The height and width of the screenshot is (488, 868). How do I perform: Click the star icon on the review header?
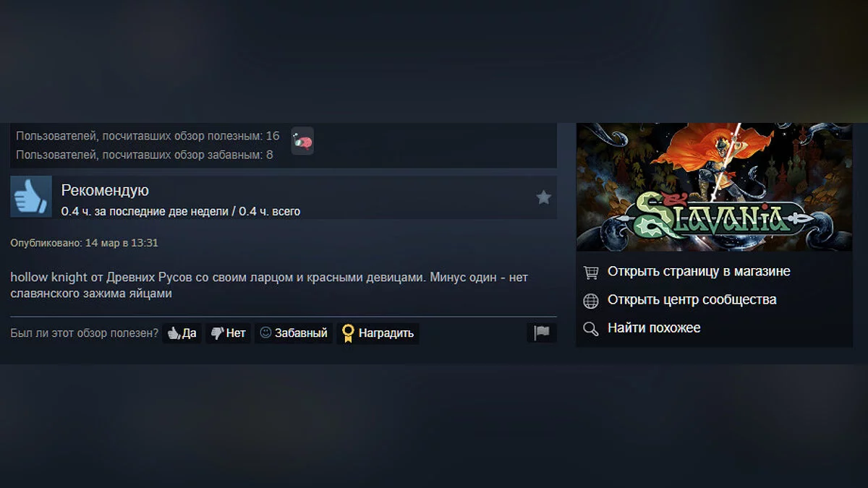pos(544,197)
